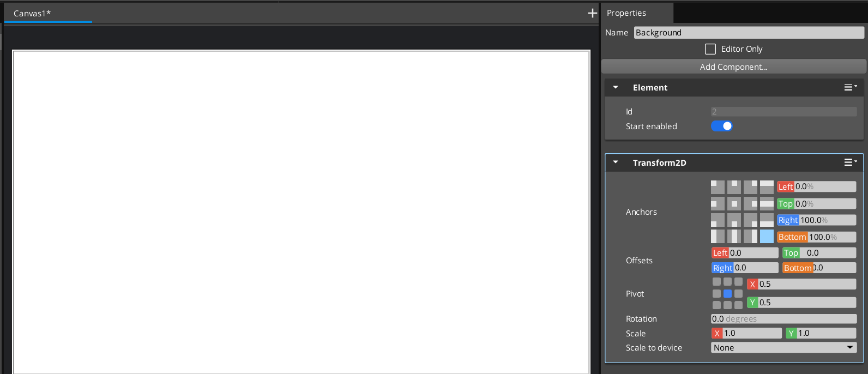The height and width of the screenshot is (374, 868).
Task: Select the top horizontal-stretch anchor preset
Action: tap(767, 187)
